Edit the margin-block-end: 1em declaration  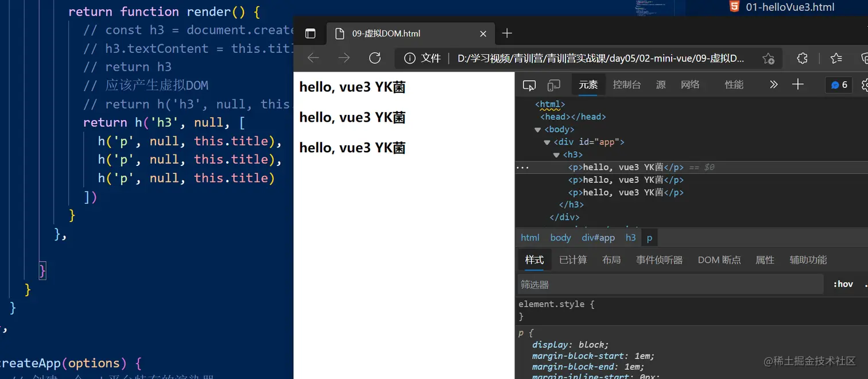click(x=588, y=367)
